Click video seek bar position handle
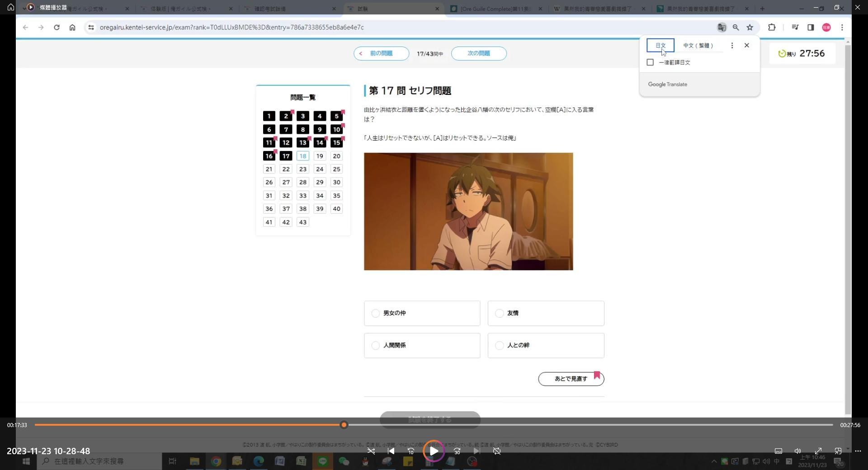This screenshot has height=470, width=868. (x=344, y=425)
